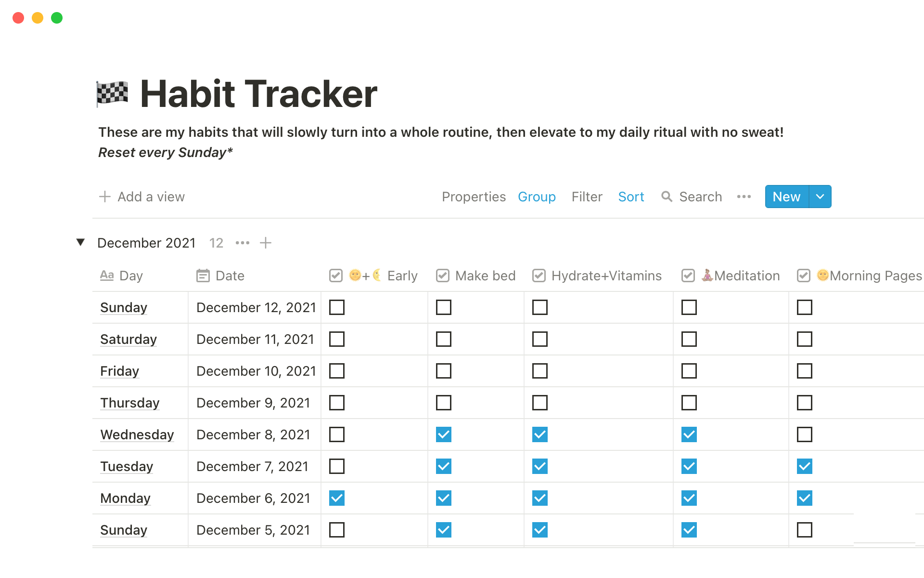Click the checklist icon next to Meditation column
924x578 pixels.
pyautogui.click(x=689, y=275)
